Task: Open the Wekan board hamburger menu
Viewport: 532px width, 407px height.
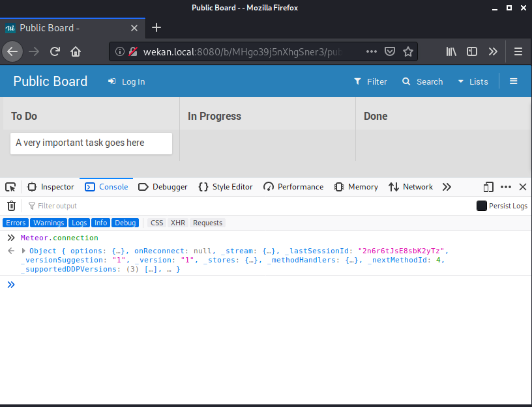Action: 514,81
